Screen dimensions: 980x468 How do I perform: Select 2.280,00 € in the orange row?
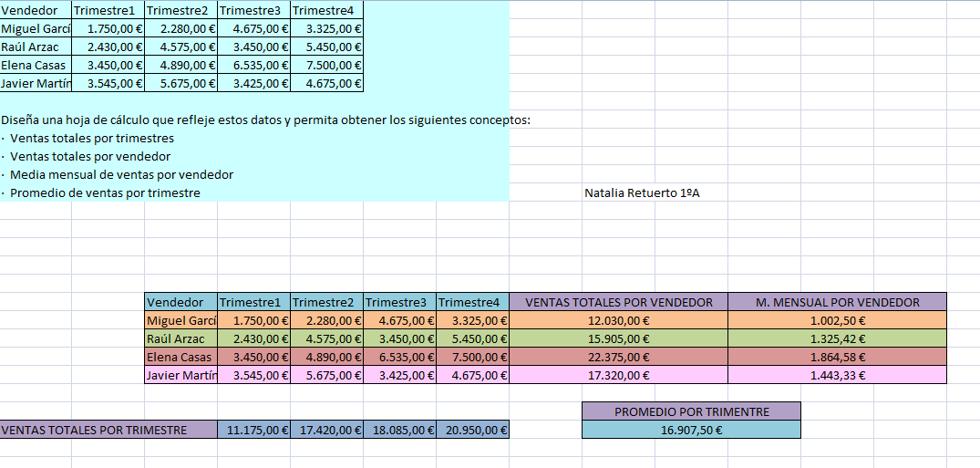(327, 320)
